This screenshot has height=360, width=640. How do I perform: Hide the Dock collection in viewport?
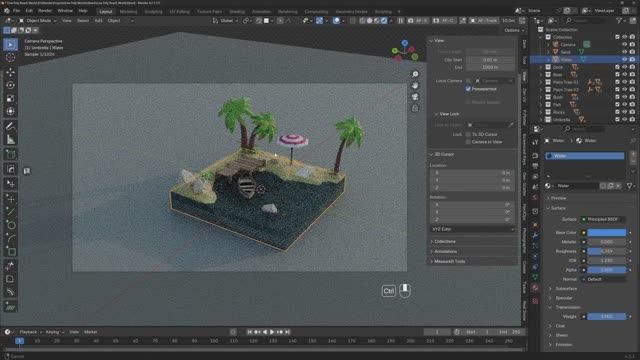(624, 67)
